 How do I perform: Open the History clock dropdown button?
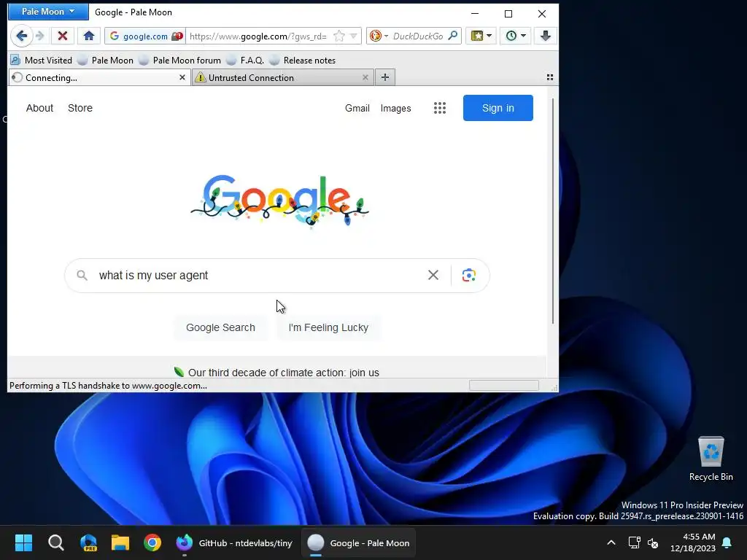coord(516,36)
